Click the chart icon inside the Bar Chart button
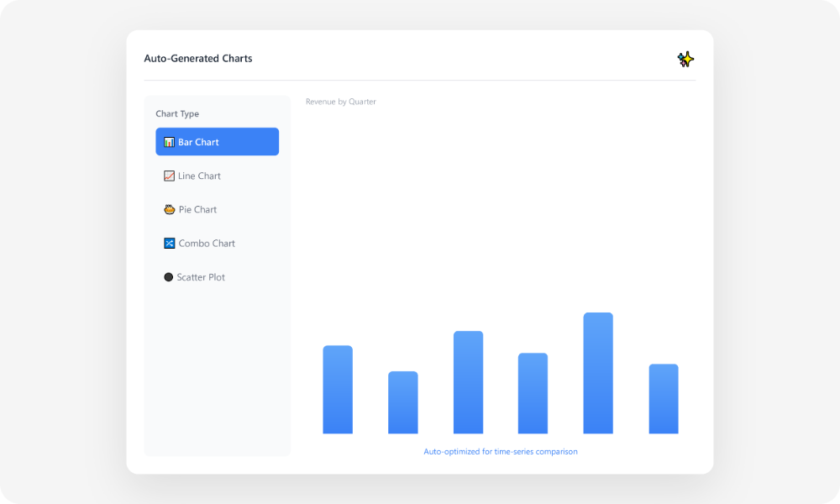 point(168,141)
